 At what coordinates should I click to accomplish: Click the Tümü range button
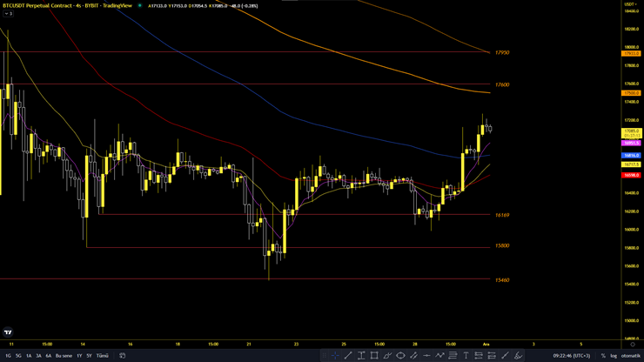[103, 355]
